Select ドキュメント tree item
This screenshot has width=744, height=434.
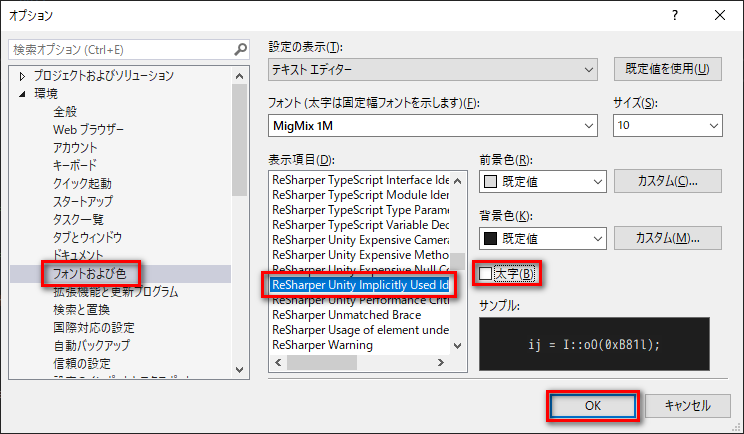(78, 255)
